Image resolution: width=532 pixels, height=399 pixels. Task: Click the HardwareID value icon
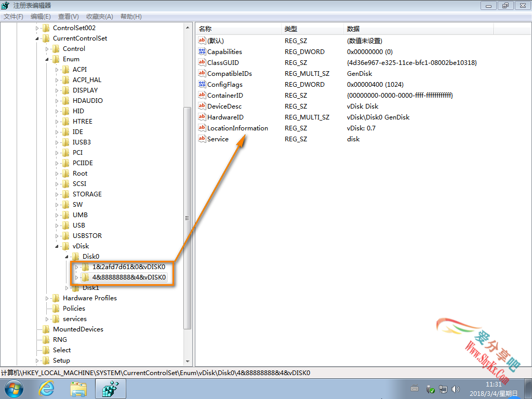point(202,117)
